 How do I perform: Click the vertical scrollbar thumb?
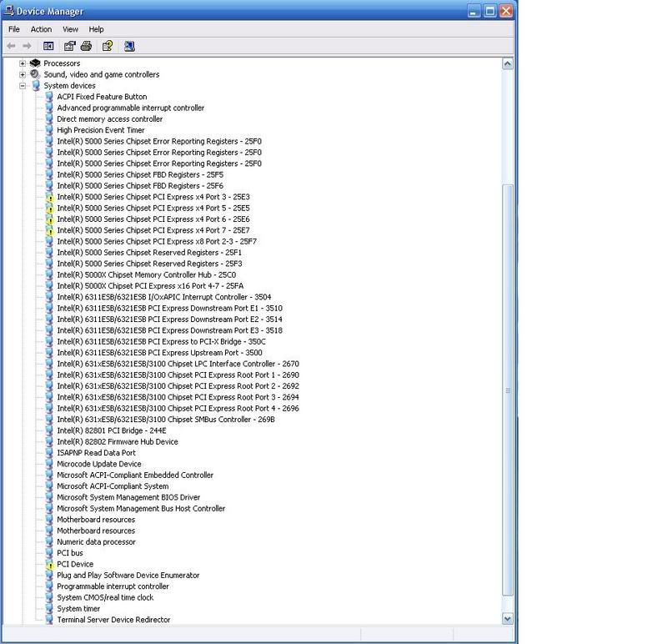tap(508, 390)
